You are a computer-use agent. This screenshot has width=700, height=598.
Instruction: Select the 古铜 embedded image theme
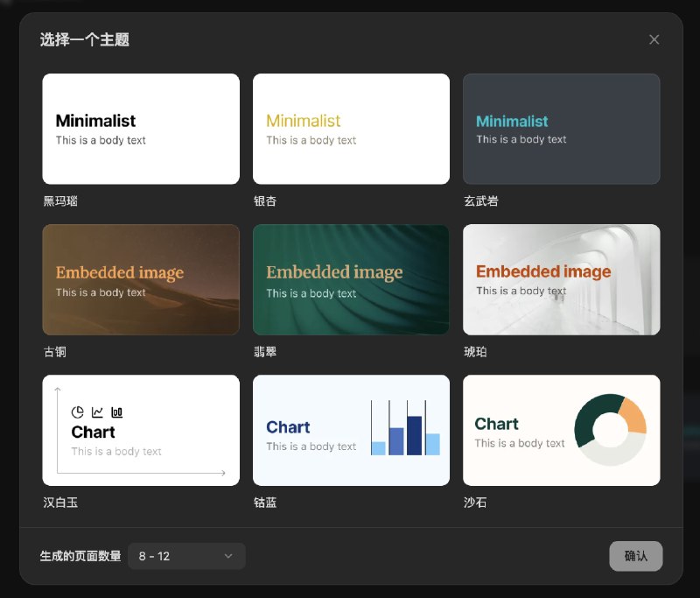pos(141,279)
